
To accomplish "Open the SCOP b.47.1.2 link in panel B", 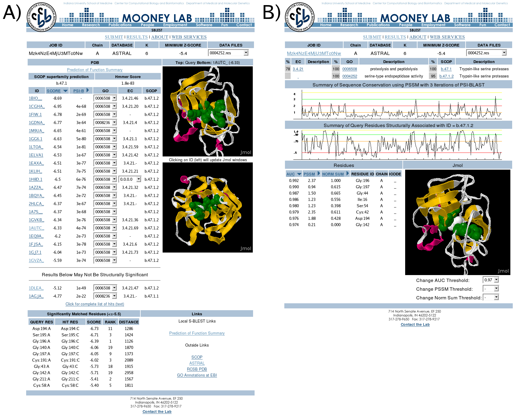I will pyautogui.click(x=446, y=76).
